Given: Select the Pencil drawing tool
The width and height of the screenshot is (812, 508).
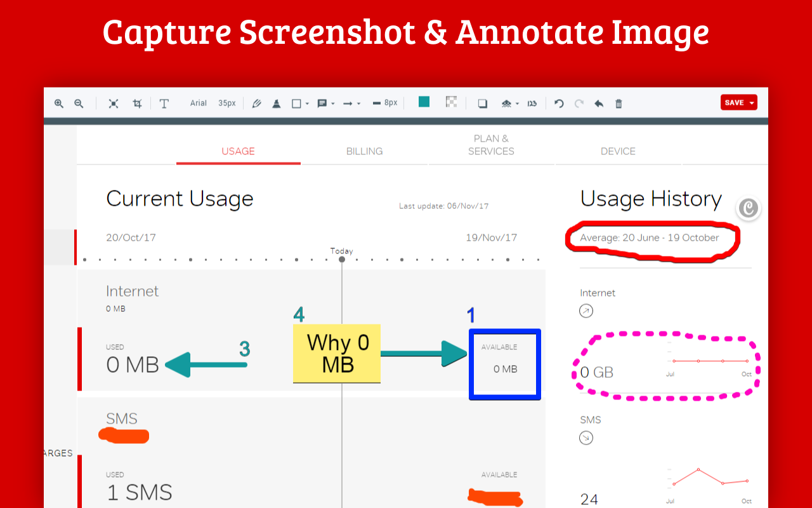Looking at the screenshot, I should coord(256,104).
